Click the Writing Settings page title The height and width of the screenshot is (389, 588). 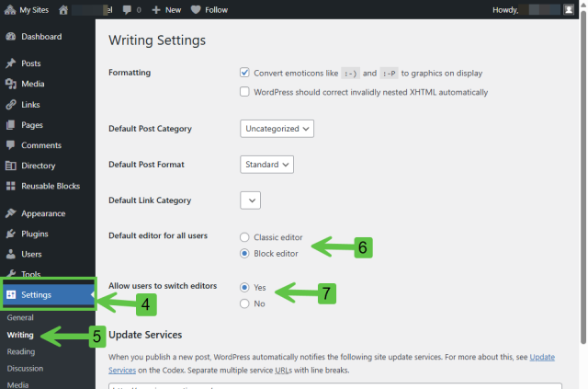pyautogui.click(x=157, y=40)
